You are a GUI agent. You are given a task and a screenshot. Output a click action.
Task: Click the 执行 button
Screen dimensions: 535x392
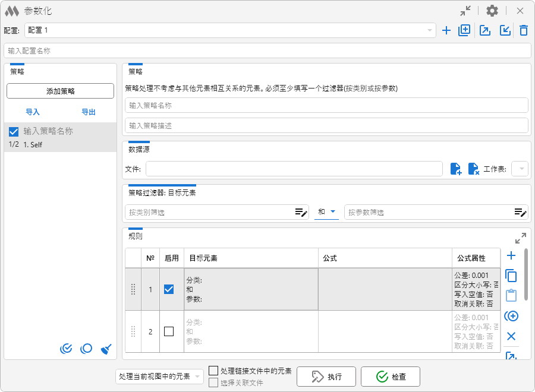coord(326,377)
